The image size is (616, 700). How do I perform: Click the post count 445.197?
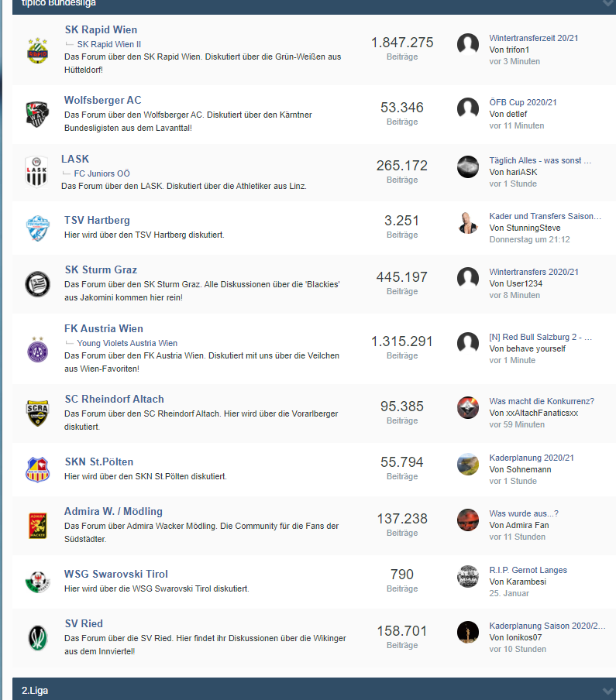pyautogui.click(x=402, y=277)
